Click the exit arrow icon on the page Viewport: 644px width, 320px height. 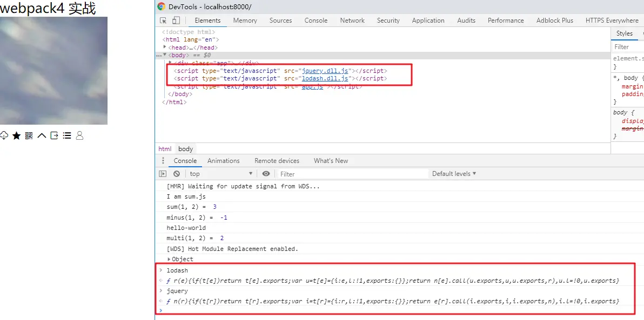[54, 135]
